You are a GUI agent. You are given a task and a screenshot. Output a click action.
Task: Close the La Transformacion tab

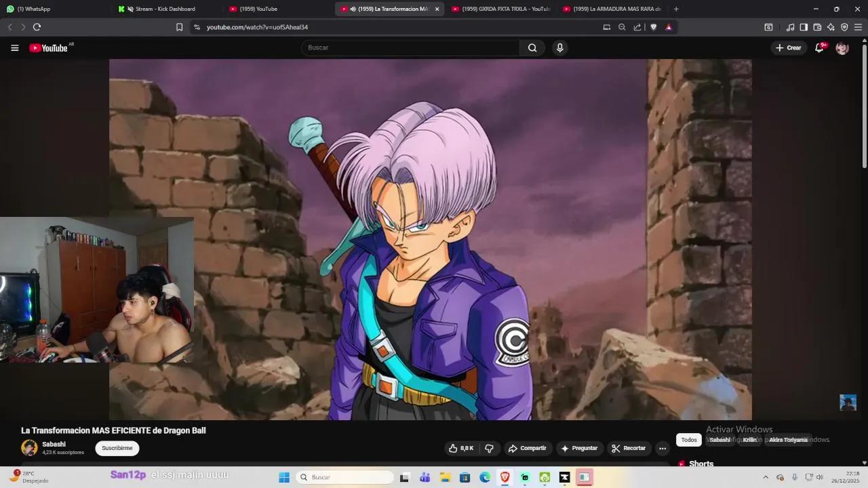(437, 9)
